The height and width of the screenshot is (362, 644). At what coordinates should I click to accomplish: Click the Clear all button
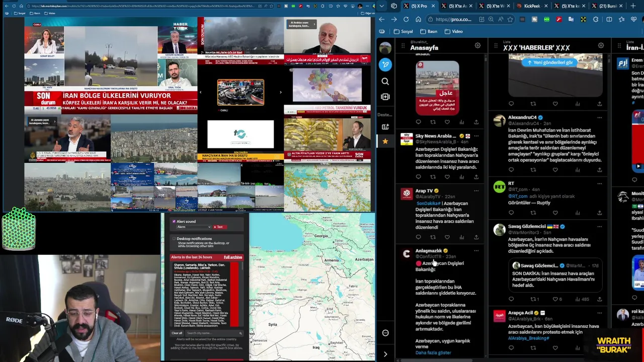click(177, 333)
